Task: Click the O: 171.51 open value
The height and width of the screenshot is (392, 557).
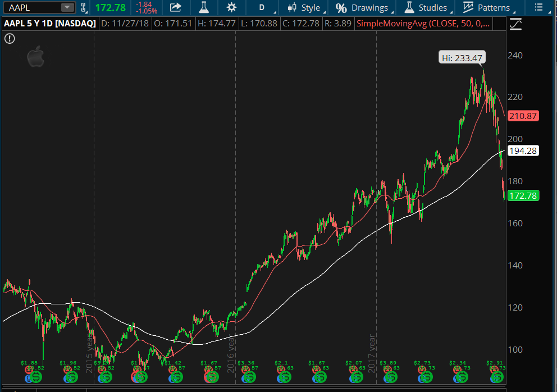Action: pos(173,24)
